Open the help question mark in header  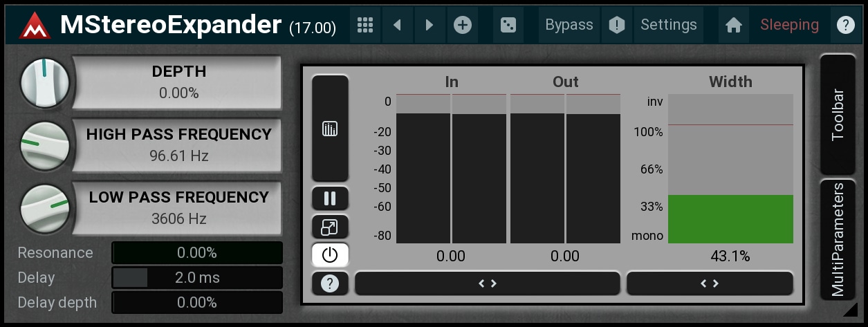[845, 26]
